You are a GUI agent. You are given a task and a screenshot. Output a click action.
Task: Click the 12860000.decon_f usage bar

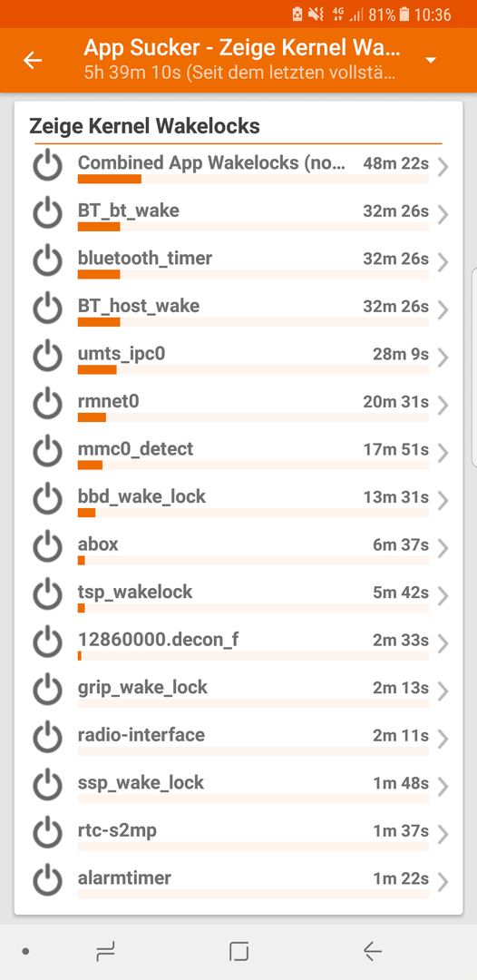(254, 656)
